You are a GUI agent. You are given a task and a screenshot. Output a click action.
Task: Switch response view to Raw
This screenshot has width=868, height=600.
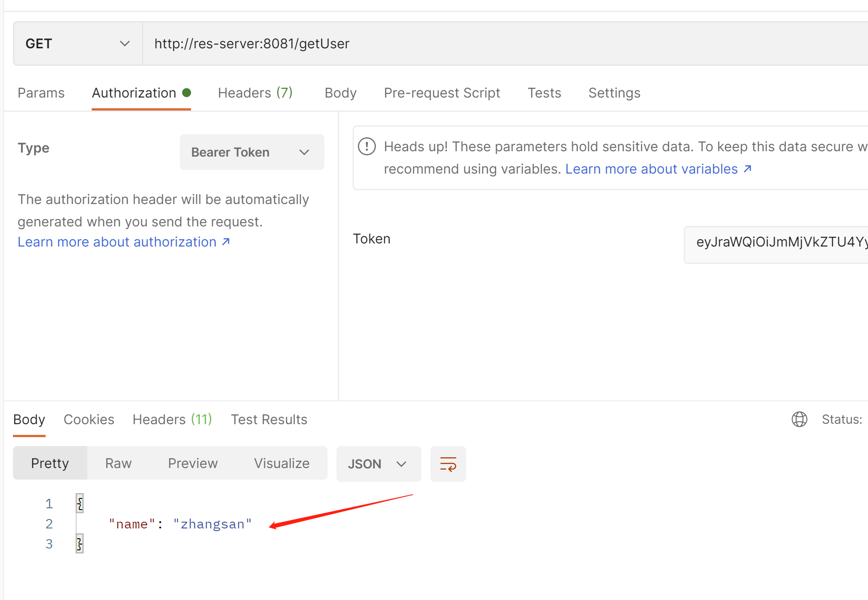(x=118, y=464)
